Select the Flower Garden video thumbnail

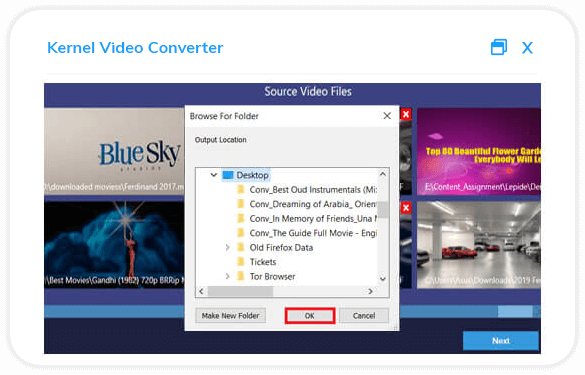(479, 151)
